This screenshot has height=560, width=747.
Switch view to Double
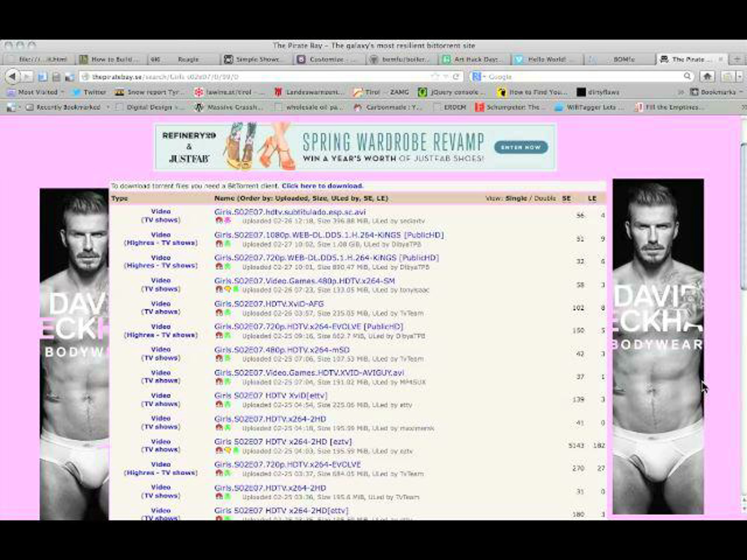545,198
